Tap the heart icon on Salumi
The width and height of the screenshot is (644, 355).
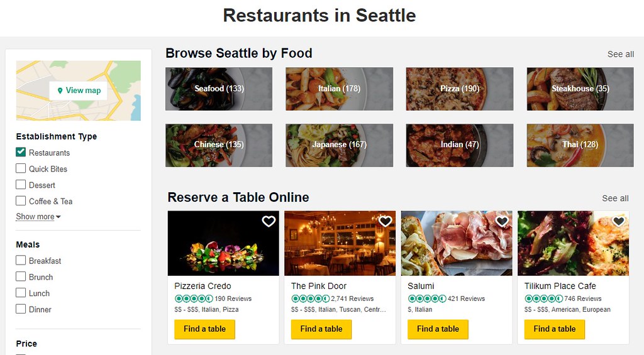click(502, 221)
